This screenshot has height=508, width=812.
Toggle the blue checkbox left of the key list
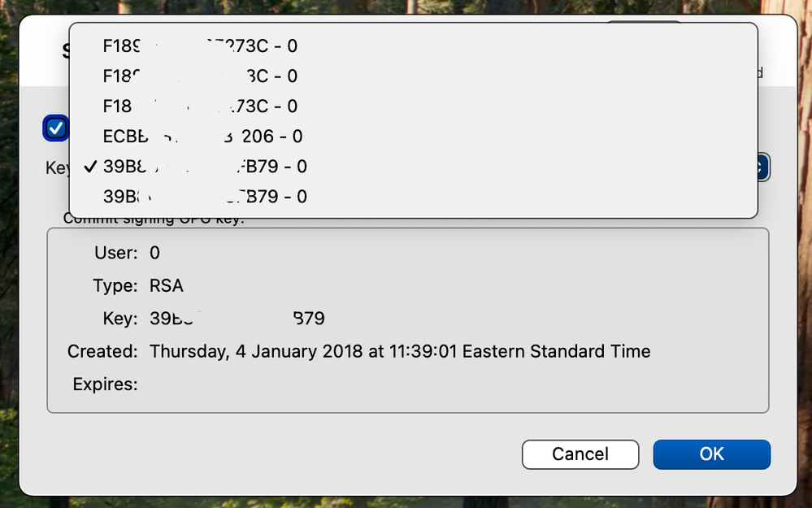pyautogui.click(x=56, y=128)
